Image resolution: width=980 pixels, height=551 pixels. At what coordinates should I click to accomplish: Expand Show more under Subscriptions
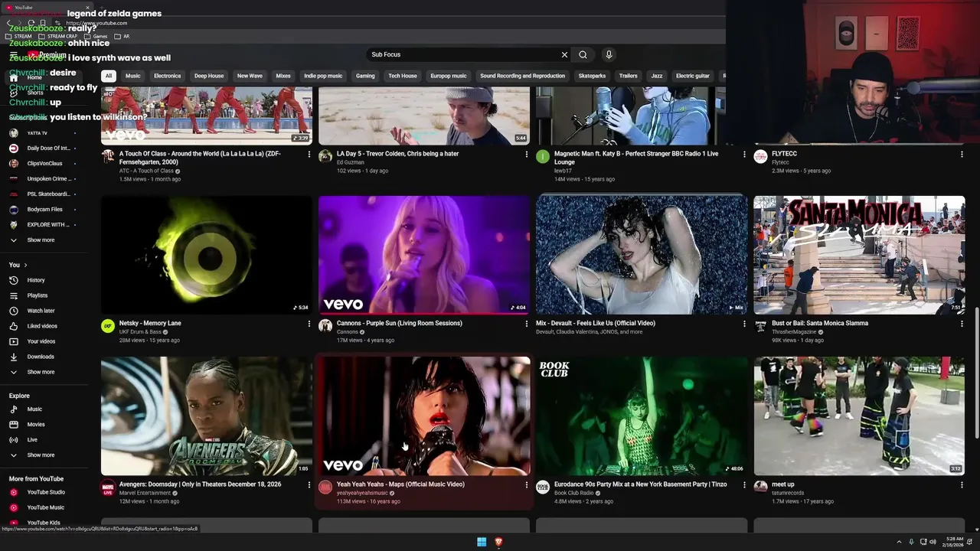[x=41, y=240]
